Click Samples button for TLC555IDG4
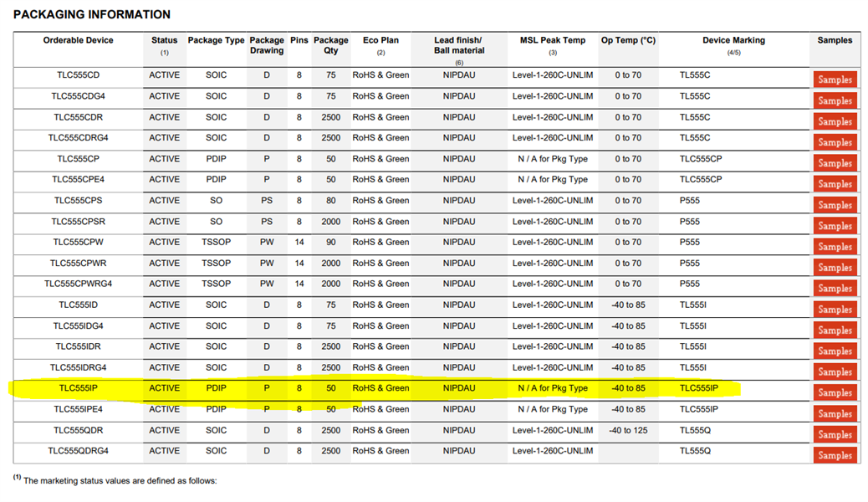The image size is (868, 502). coord(835,330)
